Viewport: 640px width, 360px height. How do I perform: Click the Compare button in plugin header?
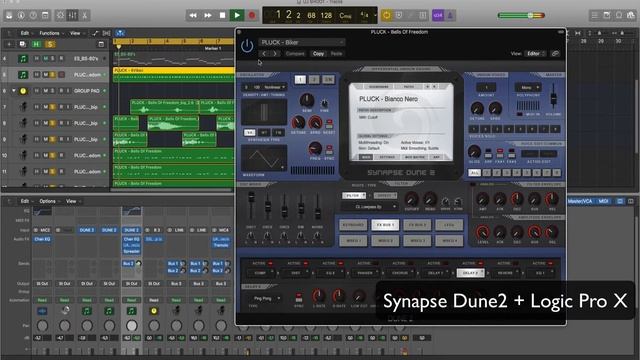295,53
